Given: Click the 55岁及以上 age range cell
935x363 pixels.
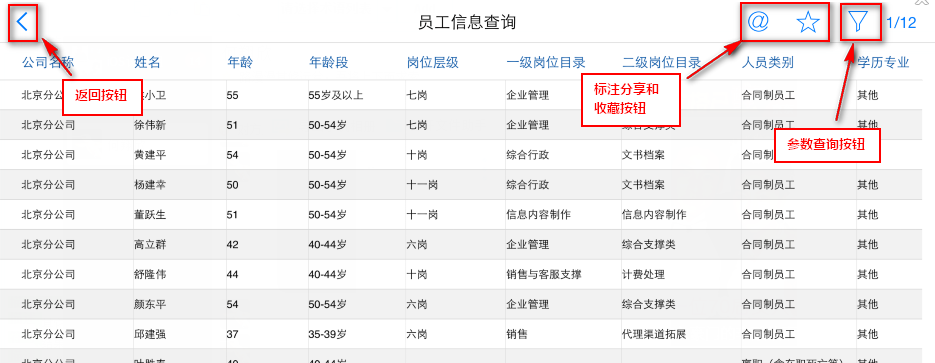Looking at the screenshot, I should [x=336, y=95].
